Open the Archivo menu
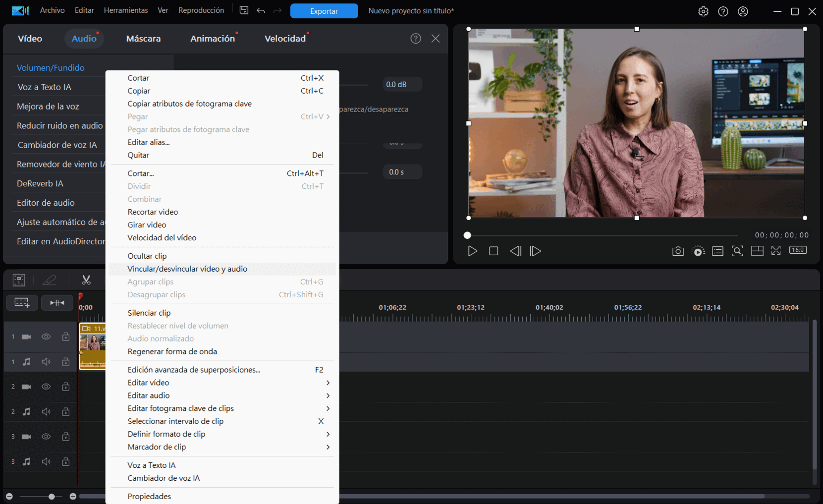The height and width of the screenshot is (504, 823). (x=52, y=10)
